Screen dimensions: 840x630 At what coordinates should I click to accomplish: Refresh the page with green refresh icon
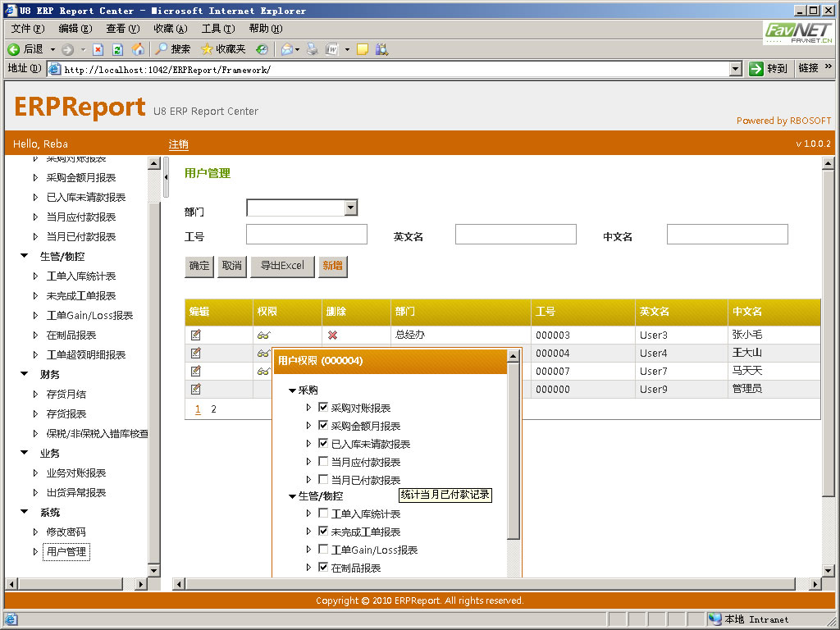(x=117, y=49)
